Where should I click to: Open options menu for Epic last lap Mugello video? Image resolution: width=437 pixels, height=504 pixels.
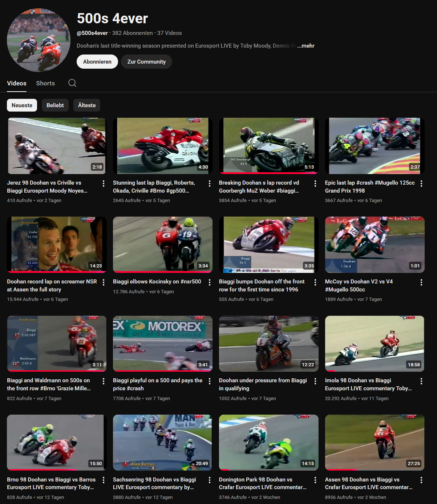pyautogui.click(x=421, y=184)
